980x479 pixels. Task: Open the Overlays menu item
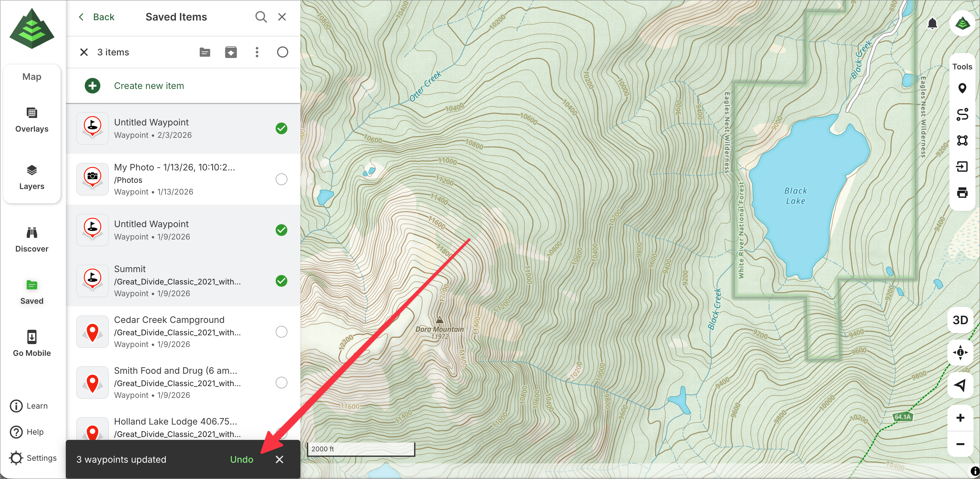32,120
